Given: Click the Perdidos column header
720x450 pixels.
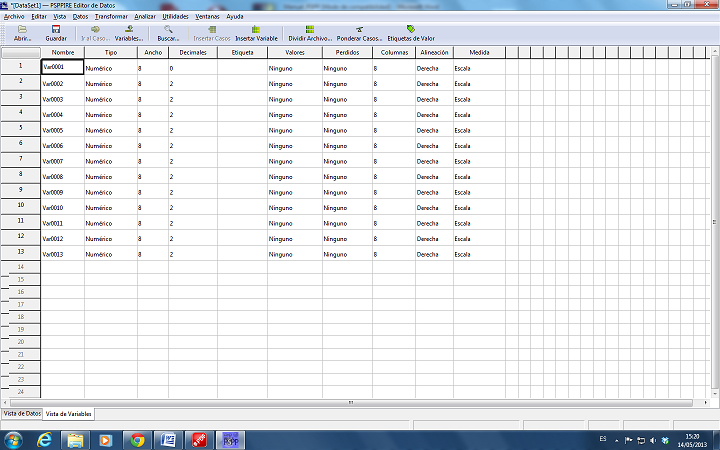Looking at the screenshot, I should [347, 52].
